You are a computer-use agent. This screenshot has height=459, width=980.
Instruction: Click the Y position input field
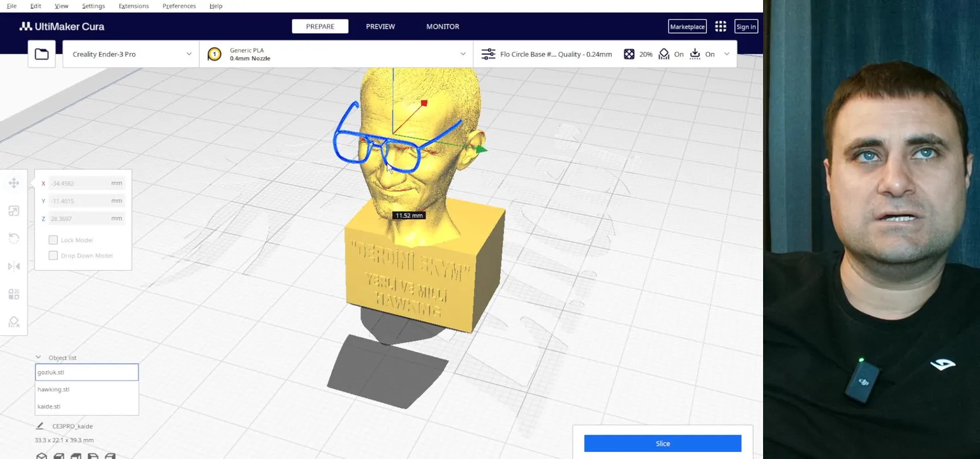(x=85, y=201)
